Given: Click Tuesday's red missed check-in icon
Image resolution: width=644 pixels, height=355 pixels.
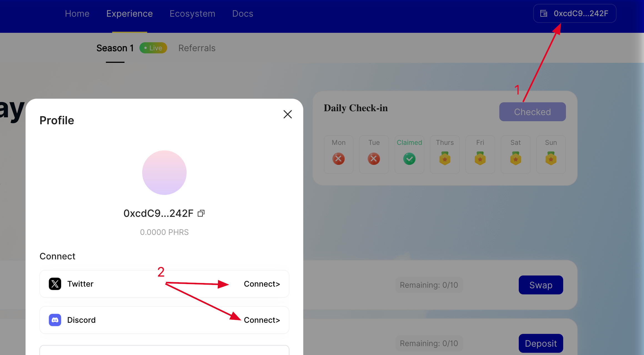Looking at the screenshot, I should 374,159.
